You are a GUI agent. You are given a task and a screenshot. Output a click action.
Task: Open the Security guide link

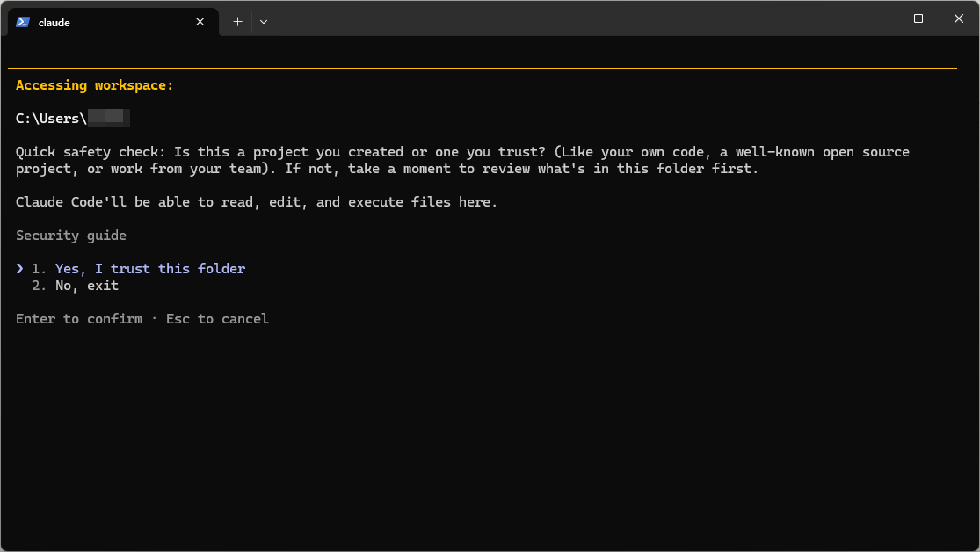coord(71,236)
